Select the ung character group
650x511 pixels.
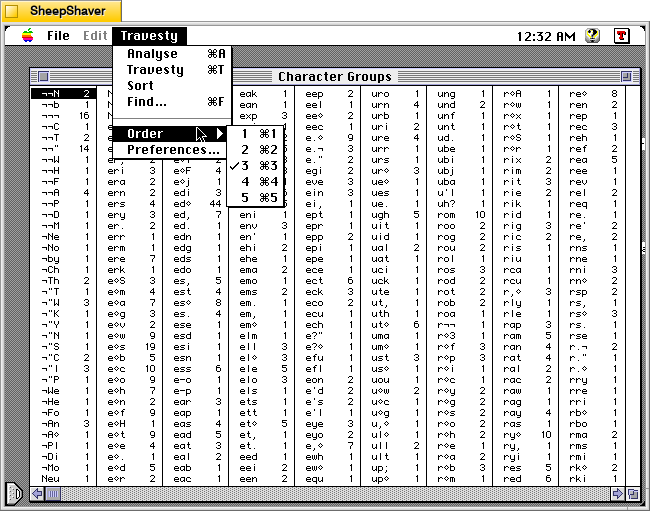coord(460,94)
